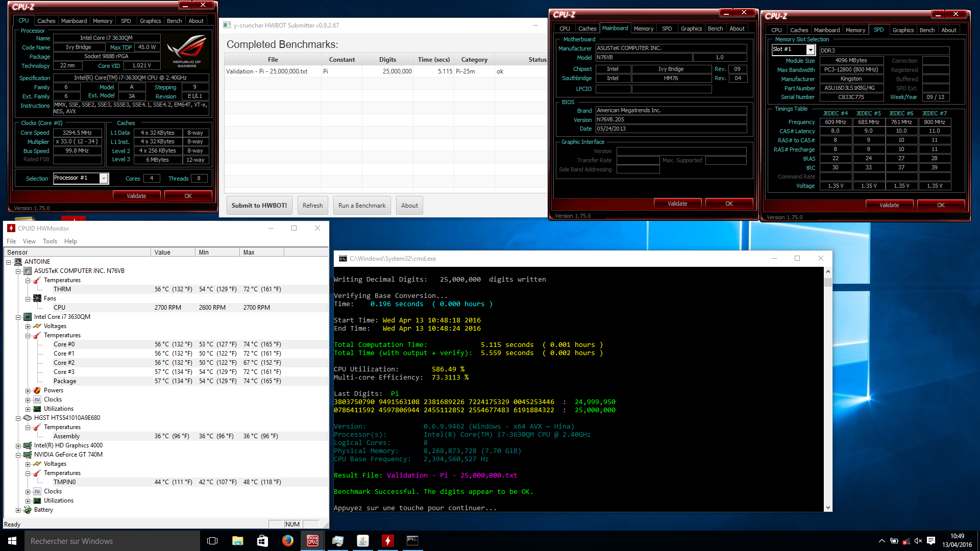The height and width of the screenshot is (551, 980).
Task: Click Validate in the left CPU-Z window
Action: click(136, 196)
